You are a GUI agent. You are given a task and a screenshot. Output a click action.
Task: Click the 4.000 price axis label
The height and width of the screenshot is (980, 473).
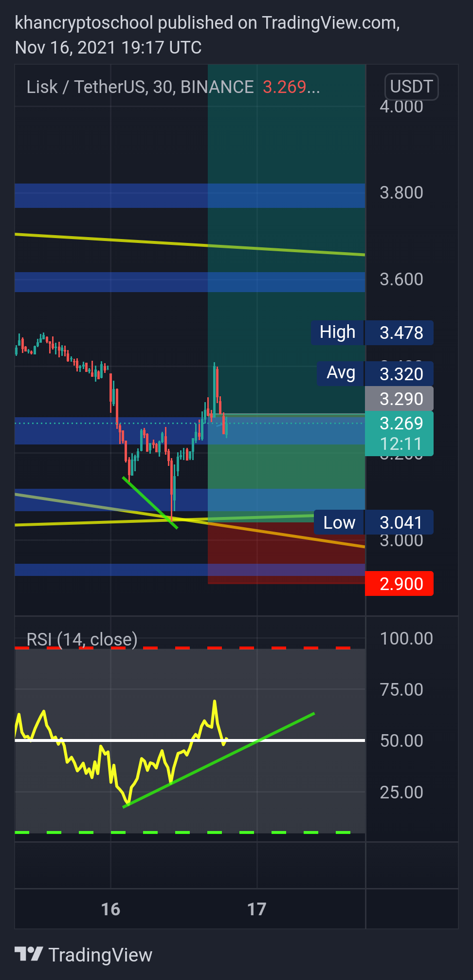point(401,107)
